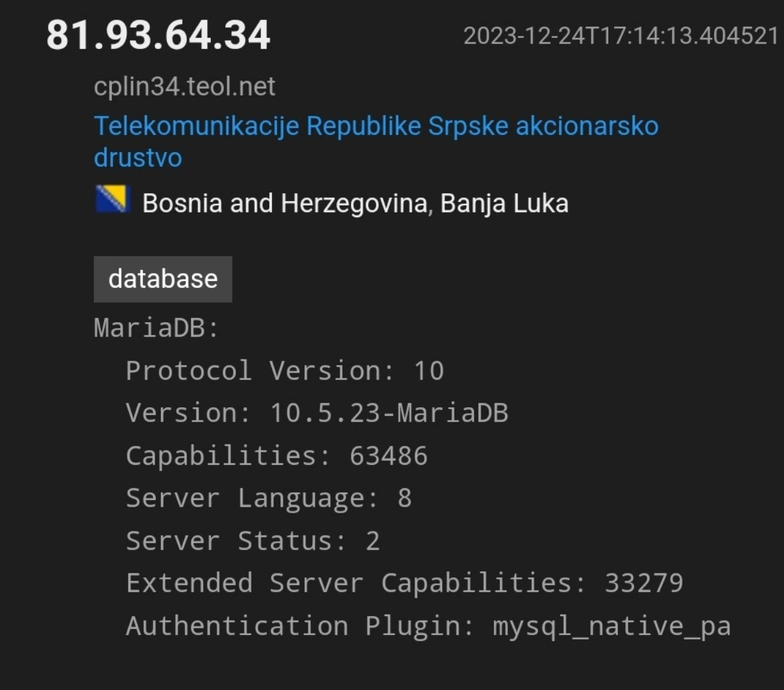Click the Server Language: 8 line
The image size is (784, 690).
[x=269, y=499]
